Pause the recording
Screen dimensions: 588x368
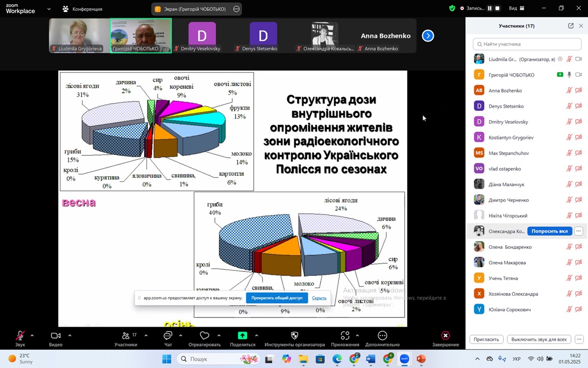pos(490,8)
